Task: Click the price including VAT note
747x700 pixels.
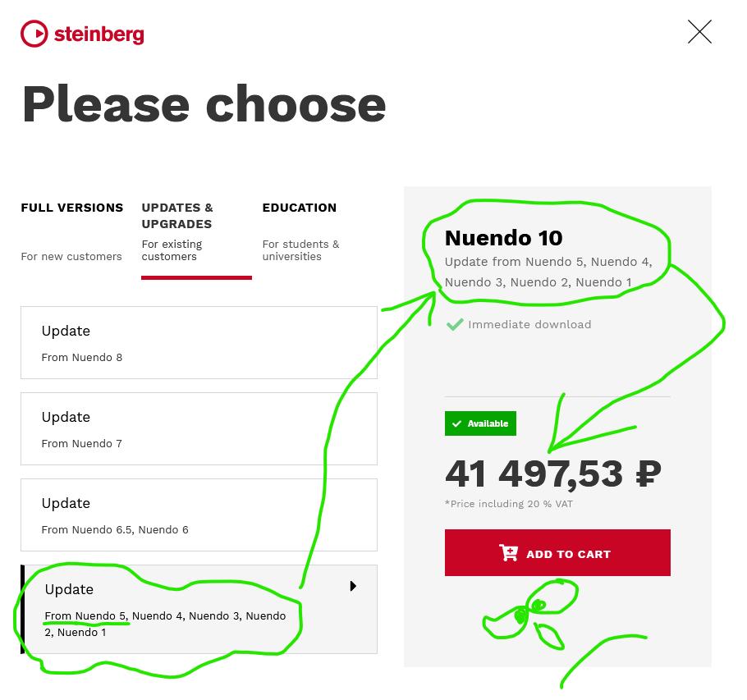Action: coord(508,504)
